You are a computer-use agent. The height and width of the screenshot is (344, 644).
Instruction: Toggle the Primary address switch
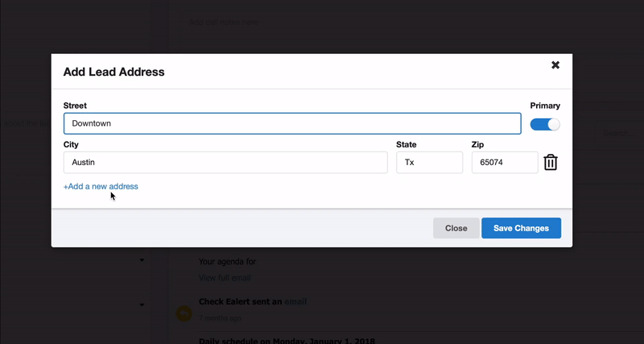[x=545, y=124]
